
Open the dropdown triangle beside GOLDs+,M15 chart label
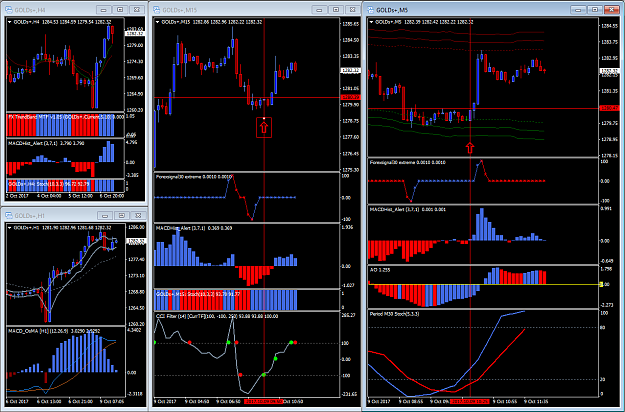pyautogui.click(x=158, y=22)
